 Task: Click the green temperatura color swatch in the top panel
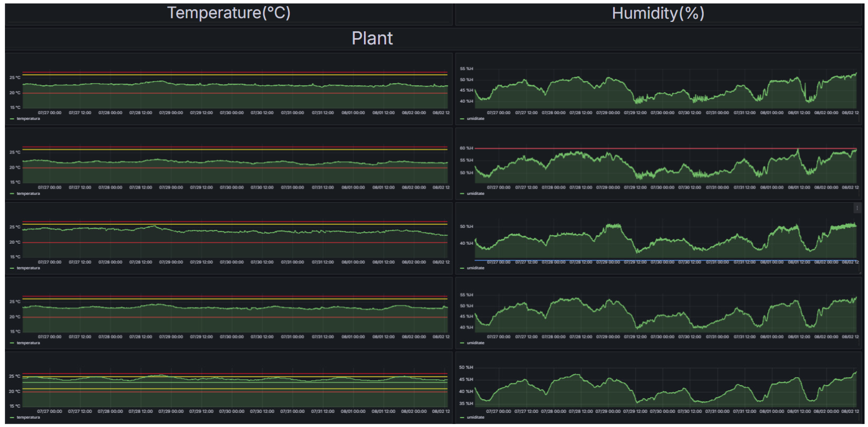pos(12,119)
